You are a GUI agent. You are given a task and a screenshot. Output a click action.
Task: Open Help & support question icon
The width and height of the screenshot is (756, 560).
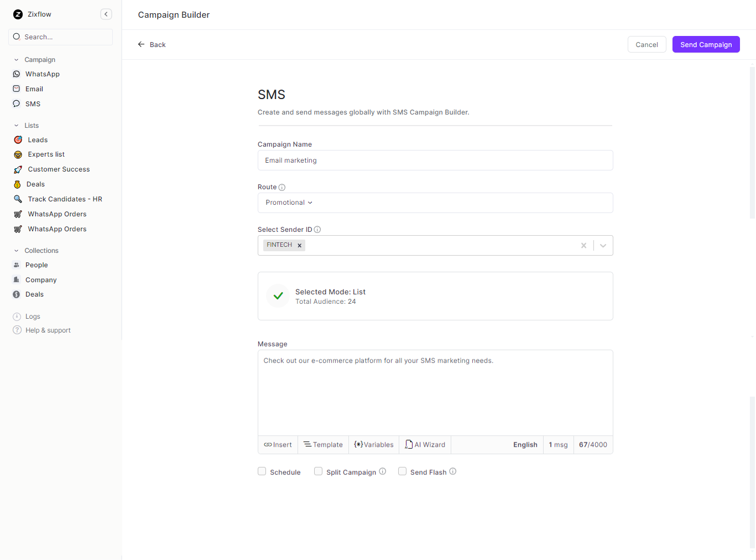click(x=17, y=330)
